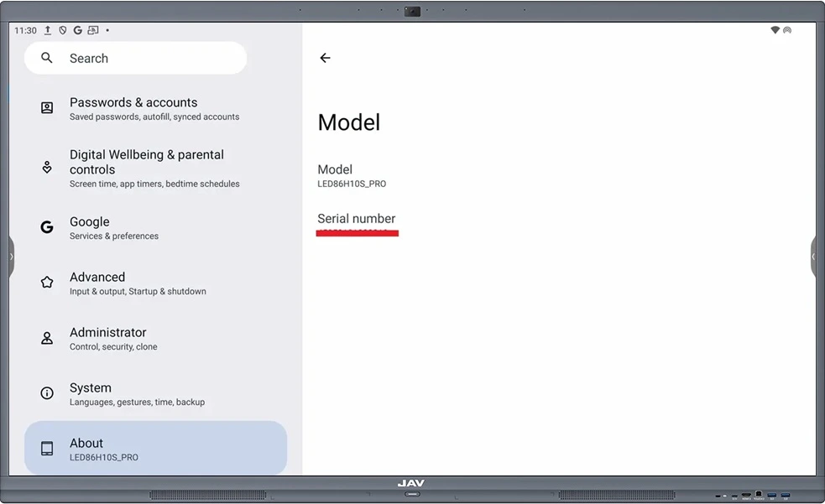Image resolution: width=825 pixels, height=504 pixels.
Task: Select the Administrator menu item
Action: coord(113,339)
